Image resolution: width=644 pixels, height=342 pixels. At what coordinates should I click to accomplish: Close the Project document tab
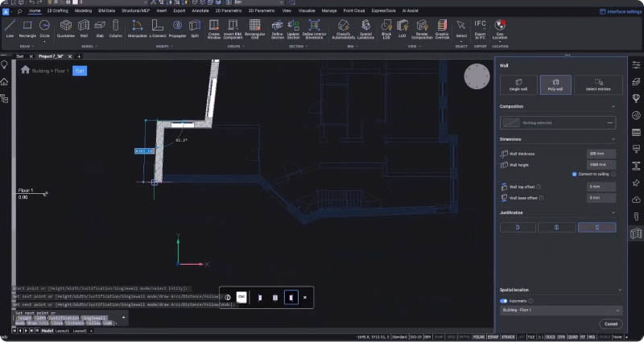(x=70, y=56)
